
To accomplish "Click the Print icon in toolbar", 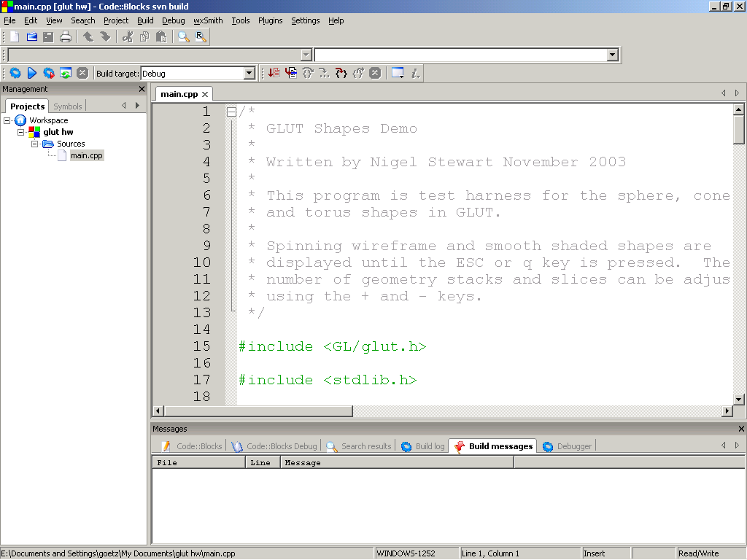I will pyautogui.click(x=66, y=37).
